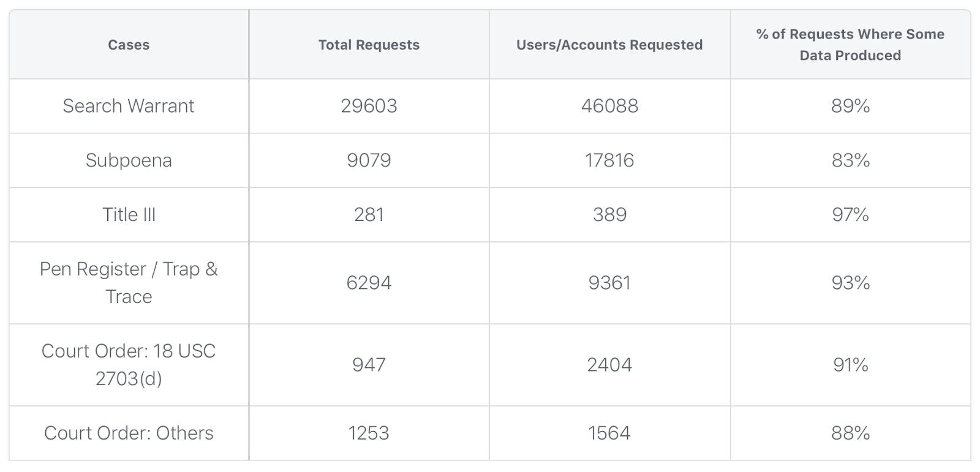Select the Users/Accounts Requested header
980x472 pixels.
609,45
